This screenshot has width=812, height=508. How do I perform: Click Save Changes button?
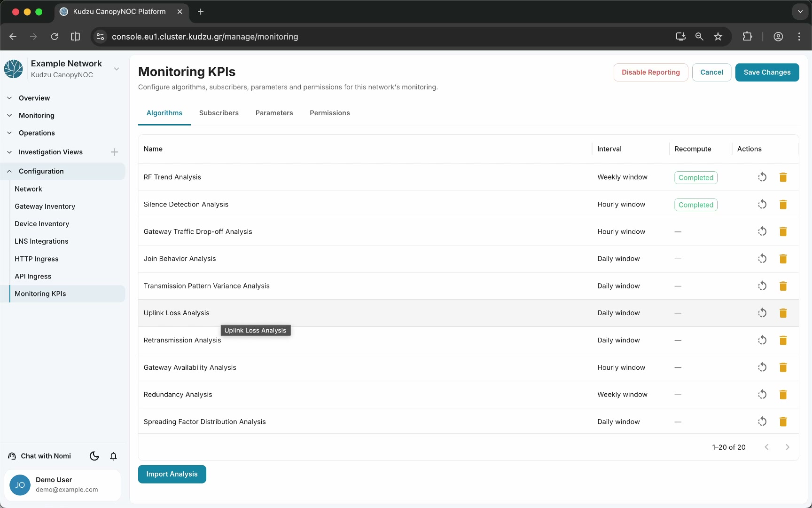[x=767, y=72]
